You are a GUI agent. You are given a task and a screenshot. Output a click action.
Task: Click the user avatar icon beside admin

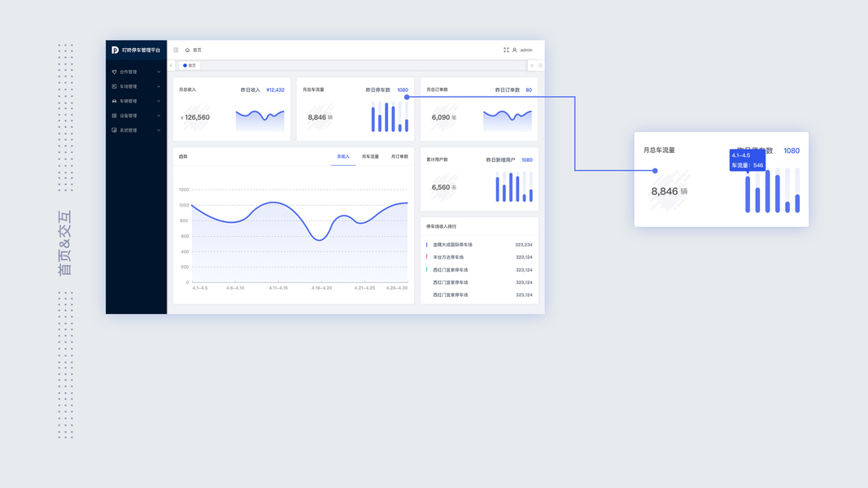point(514,50)
